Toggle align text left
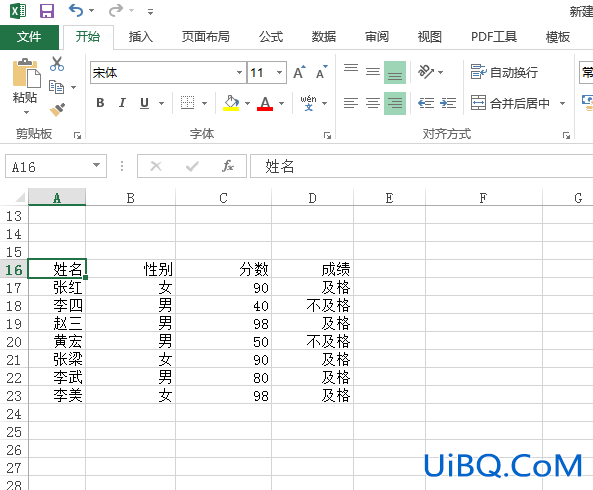The width and height of the screenshot is (593, 490). [351, 103]
